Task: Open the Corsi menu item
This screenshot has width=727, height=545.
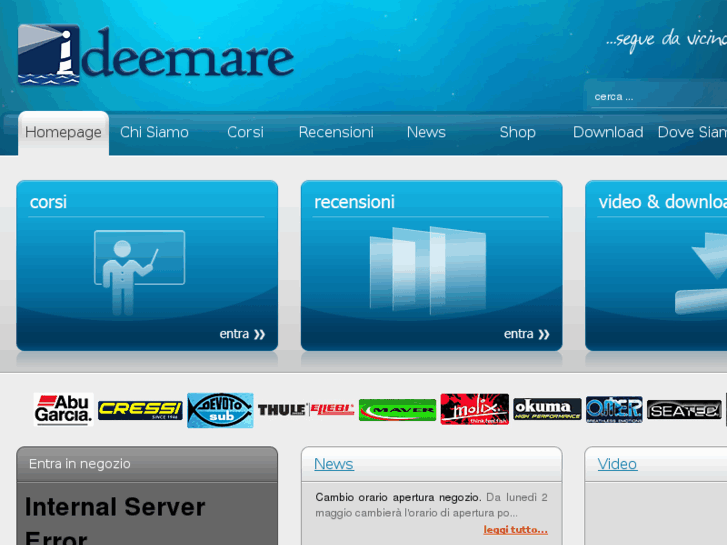Action: coord(245,133)
